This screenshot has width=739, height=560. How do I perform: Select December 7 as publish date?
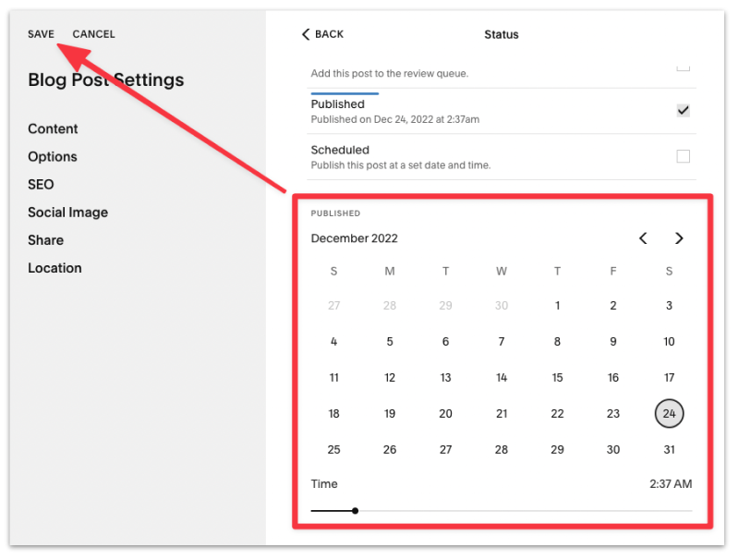coord(502,341)
